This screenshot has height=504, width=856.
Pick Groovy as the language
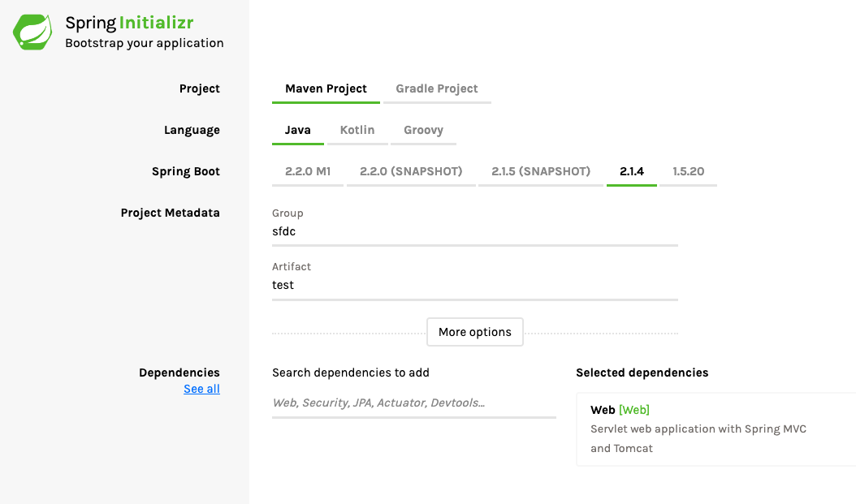pyautogui.click(x=423, y=130)
